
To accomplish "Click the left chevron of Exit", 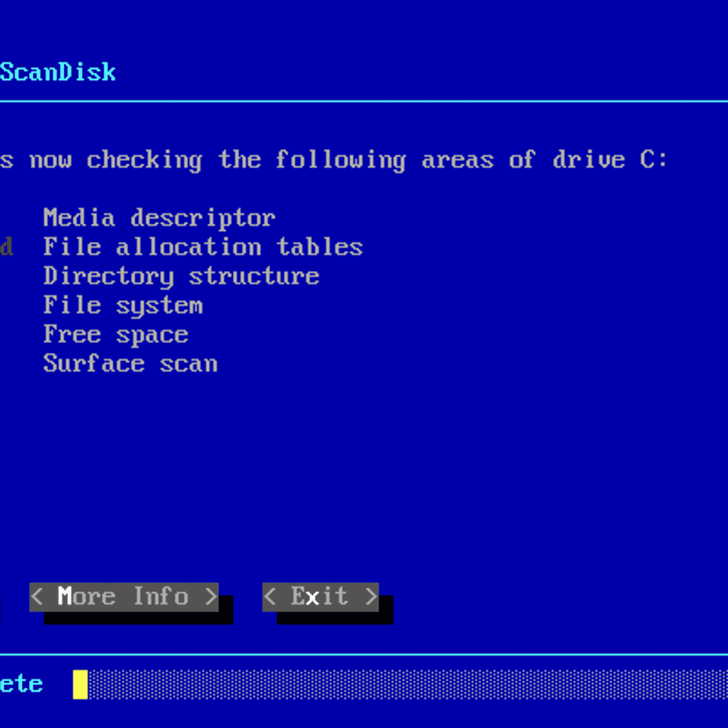I will [x=271, y=596].
